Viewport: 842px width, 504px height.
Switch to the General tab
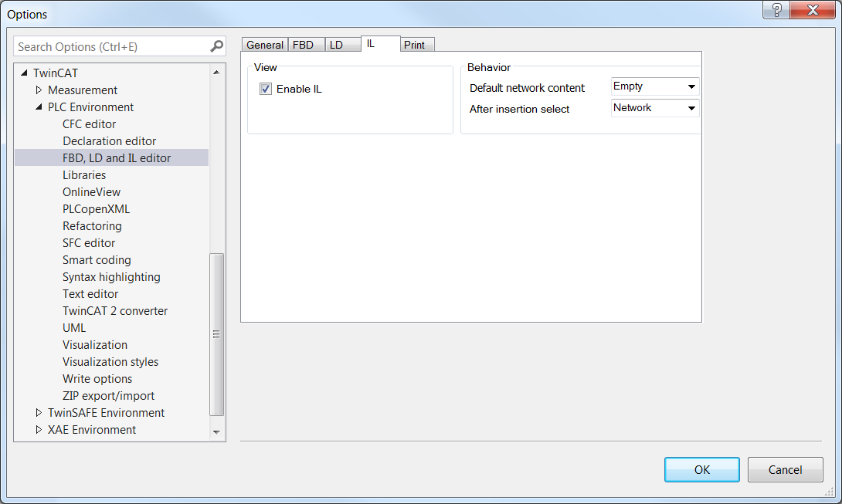(x=265, y=45)
